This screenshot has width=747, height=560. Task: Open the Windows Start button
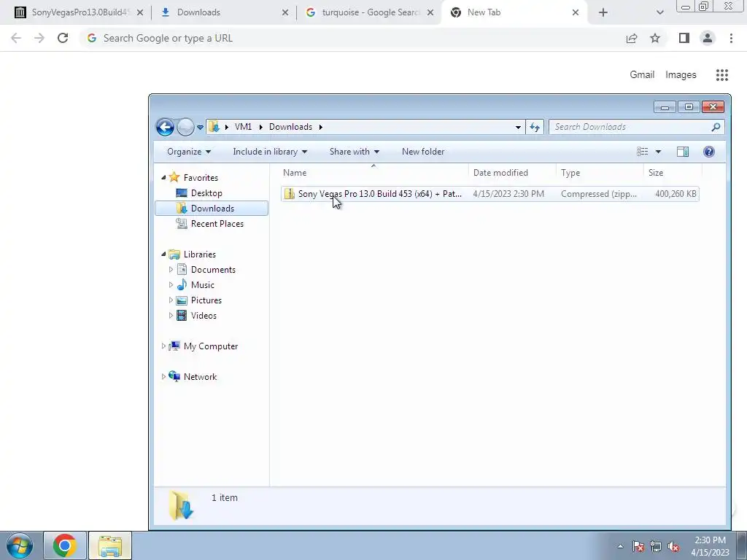click(20, 545)
